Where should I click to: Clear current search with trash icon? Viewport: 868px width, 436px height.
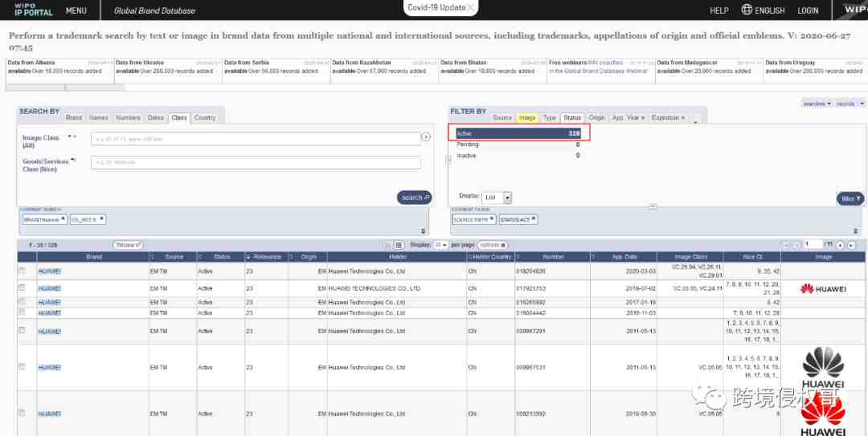[x=424, y=230]
